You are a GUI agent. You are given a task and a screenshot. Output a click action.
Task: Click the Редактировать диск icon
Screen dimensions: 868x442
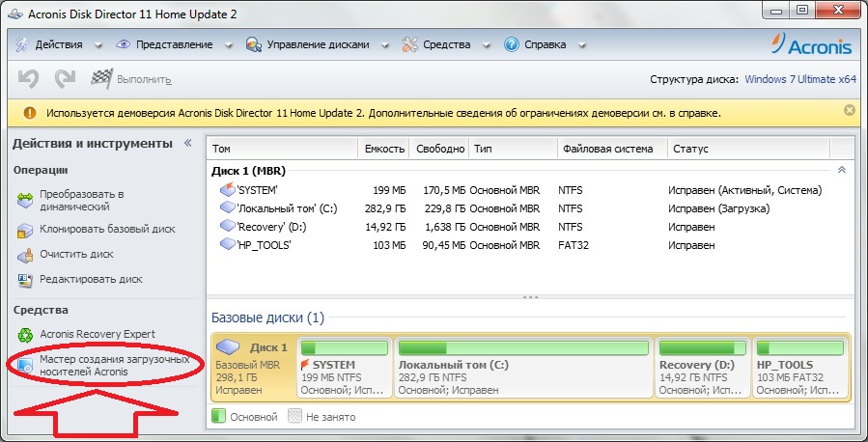25,281
